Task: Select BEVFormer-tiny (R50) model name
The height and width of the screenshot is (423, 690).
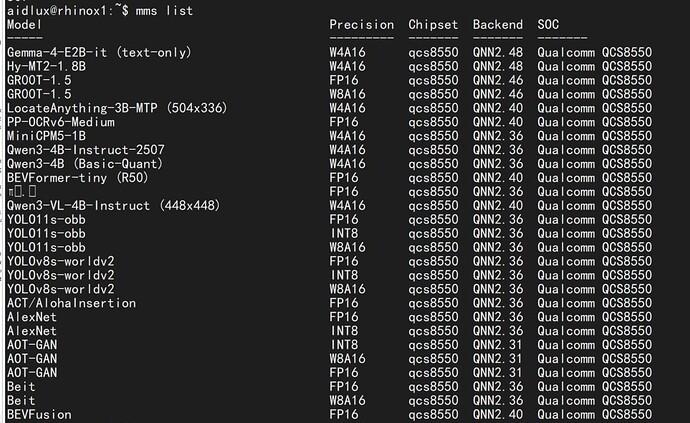Action: pyautogui.click(x=78, y=178)
